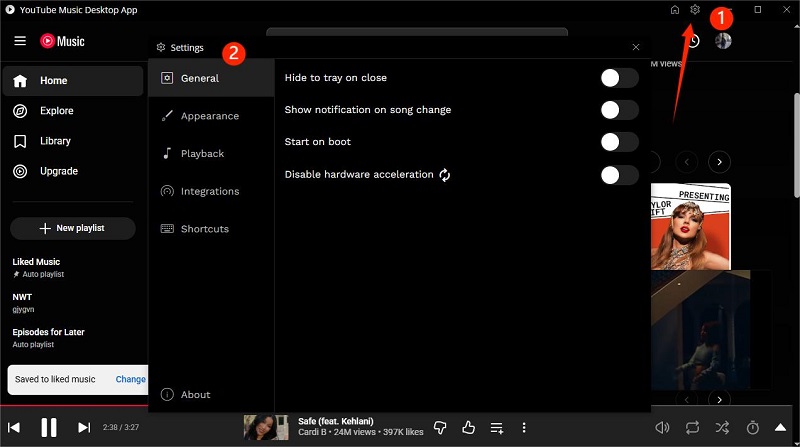
Task: Click next carousel arrow at the bottom right
Action: coord(719,400)
